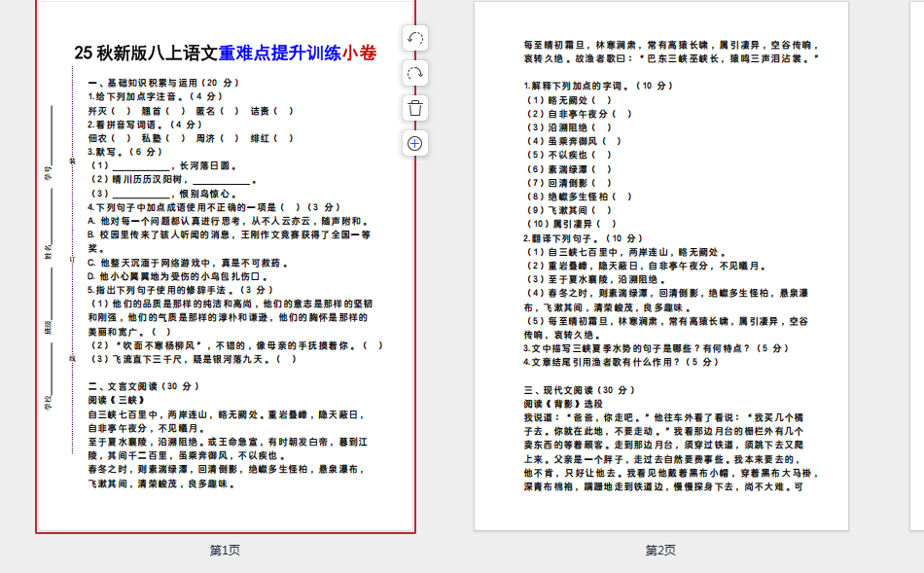Click the 第2页 page label
This screenshot has width=924, height=573.
[660, 551]
